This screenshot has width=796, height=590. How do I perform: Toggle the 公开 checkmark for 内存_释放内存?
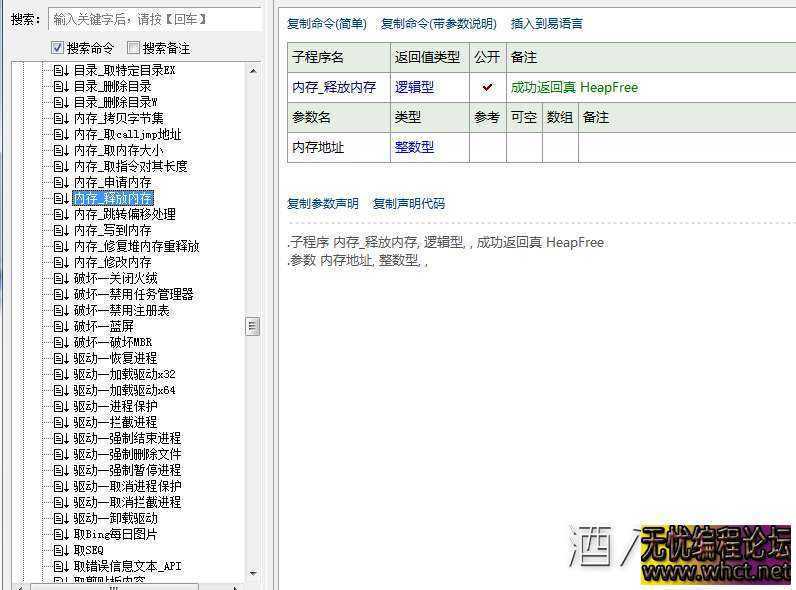click(x=487, y=88)
